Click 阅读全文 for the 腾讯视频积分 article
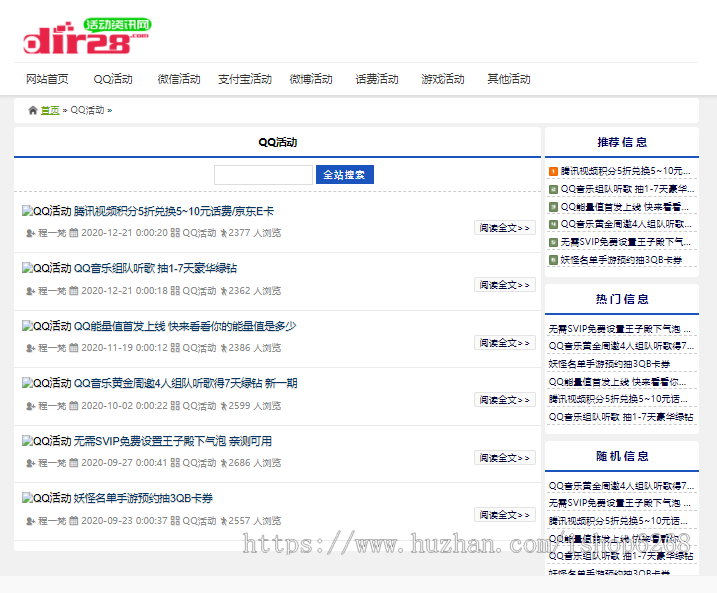 tap(504, 228)
